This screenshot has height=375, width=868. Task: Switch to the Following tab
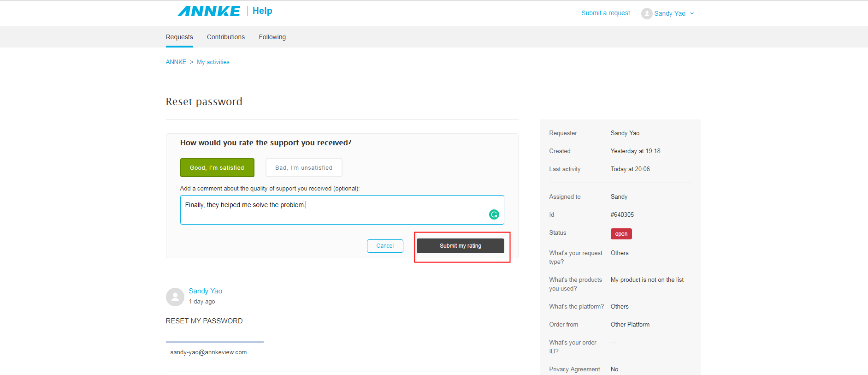(272, 37)
